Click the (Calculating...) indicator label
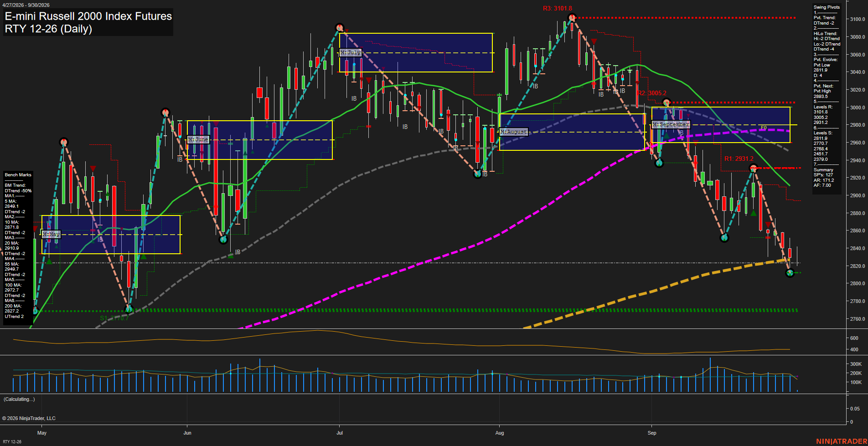This screenshot has height=446, width=868. (19, 399)
